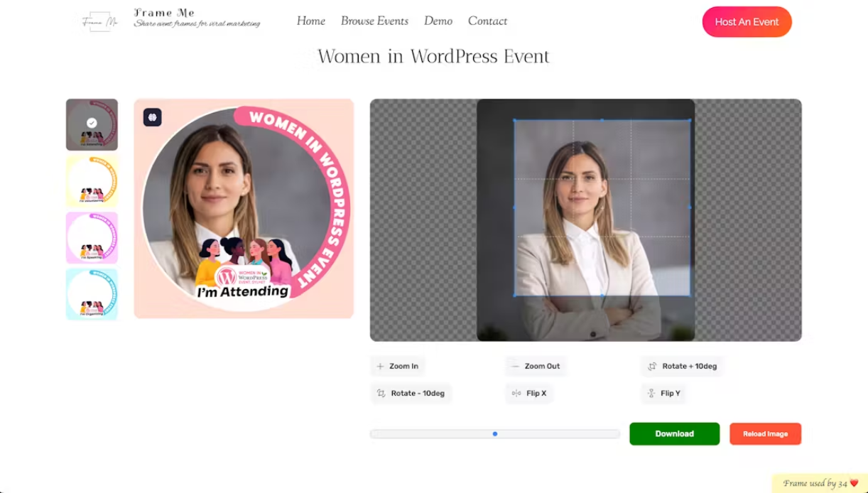Click 'Share event frames for viral marketing' tagline

pos(197,23)
